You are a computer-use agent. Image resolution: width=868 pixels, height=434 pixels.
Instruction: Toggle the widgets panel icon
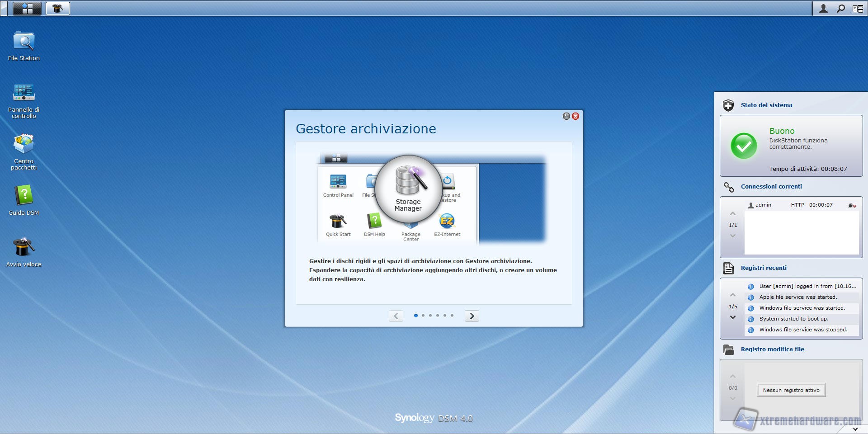(858, 9)
